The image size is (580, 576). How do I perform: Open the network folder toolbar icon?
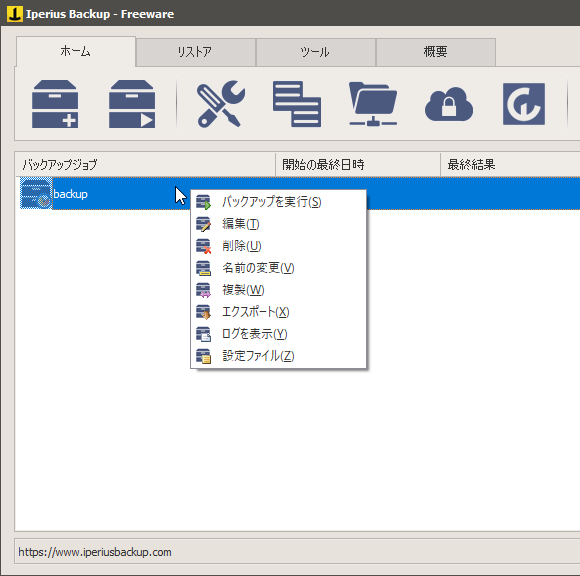373,104
